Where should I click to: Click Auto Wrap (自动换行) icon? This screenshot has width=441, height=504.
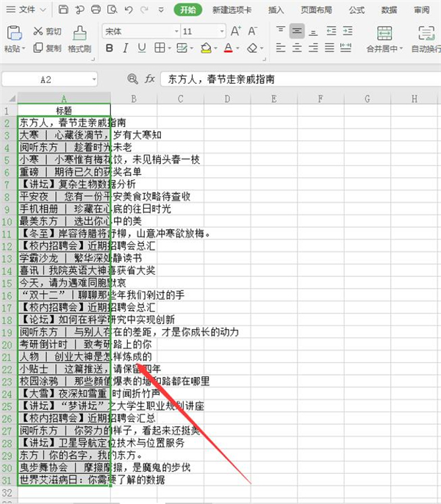pyautogui.click(x=426, y=33)
